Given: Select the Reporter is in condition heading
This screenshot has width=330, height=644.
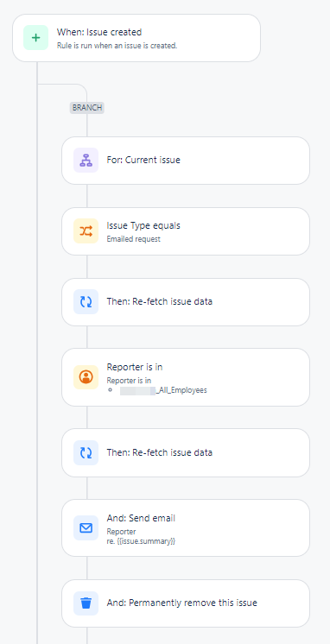Looking at the screenshot, I should tap(135, 367).
